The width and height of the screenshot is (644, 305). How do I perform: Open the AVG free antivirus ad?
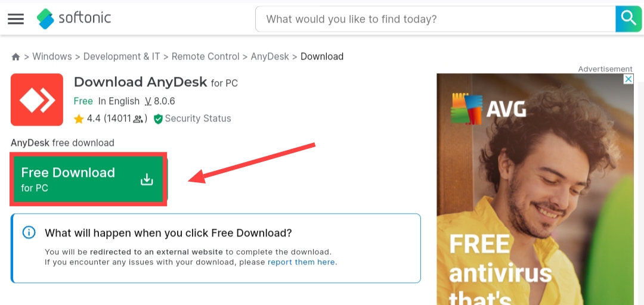coord(535,189)
